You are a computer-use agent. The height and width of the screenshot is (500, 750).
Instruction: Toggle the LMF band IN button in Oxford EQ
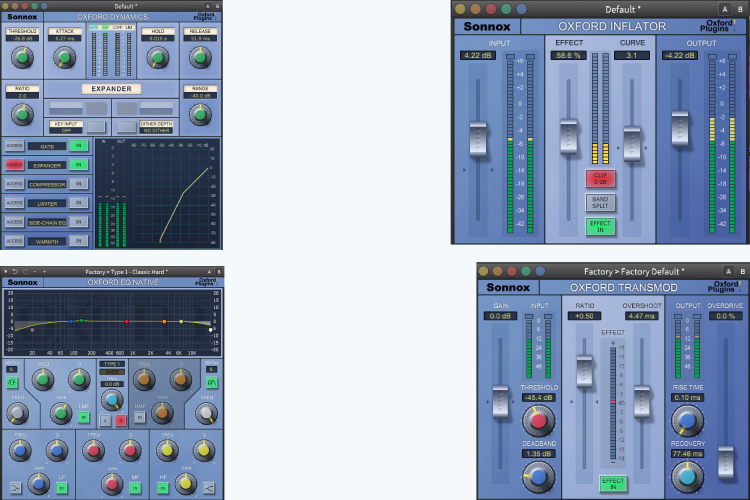point(84,417)
